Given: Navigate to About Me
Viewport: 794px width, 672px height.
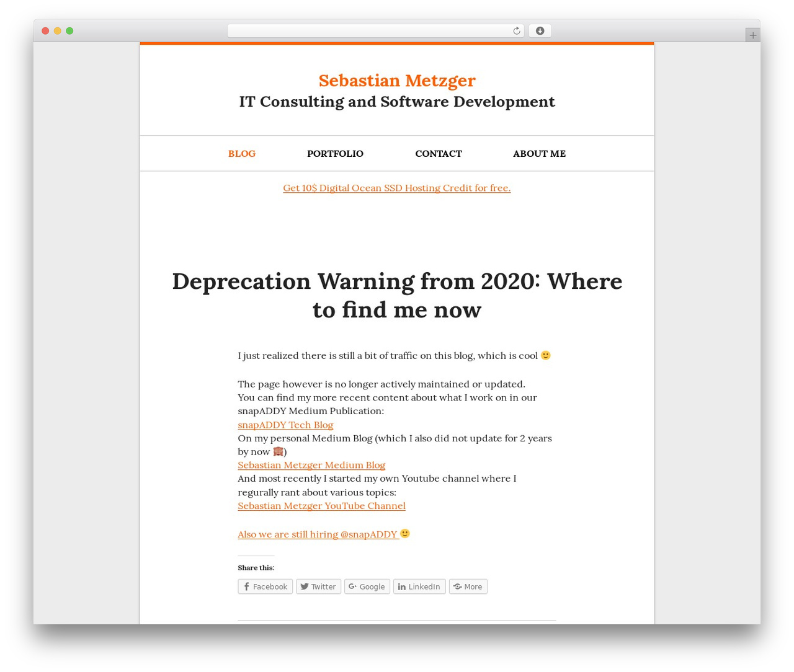Looking at the screenshot, I should (539, 154).
